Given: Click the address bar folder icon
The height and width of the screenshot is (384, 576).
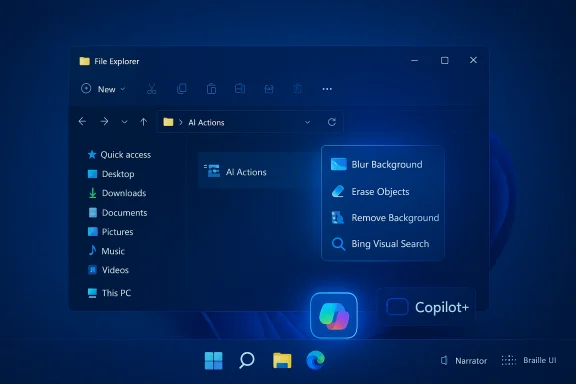Looking at the screenshot, I should [168, 122].
